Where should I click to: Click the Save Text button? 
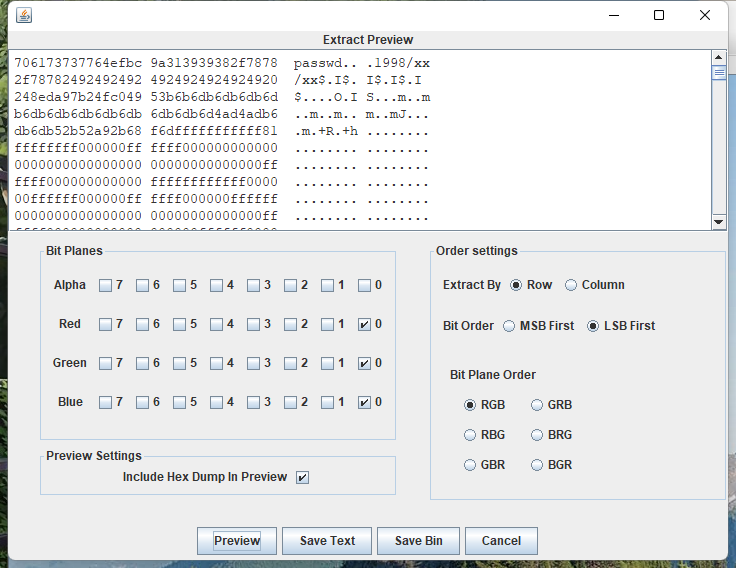pos(327,541)
